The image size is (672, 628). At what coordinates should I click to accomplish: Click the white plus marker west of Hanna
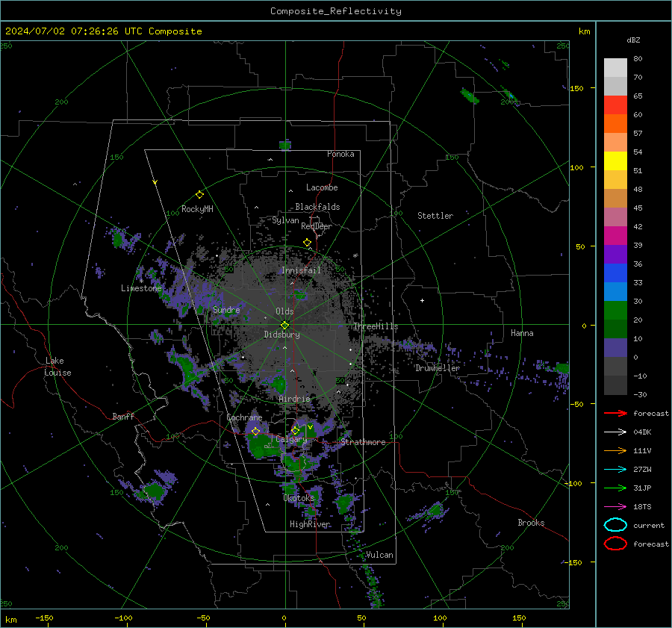tap(422, 300)
